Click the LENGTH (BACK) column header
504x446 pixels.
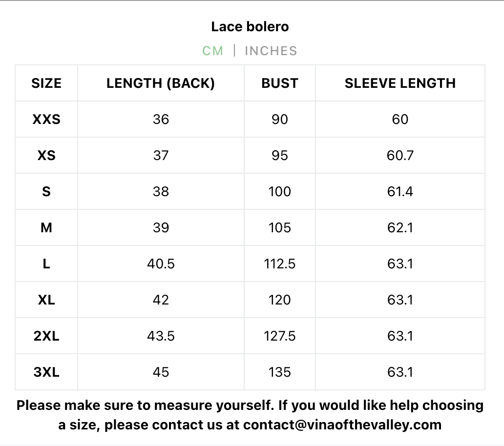click(161, 83)
